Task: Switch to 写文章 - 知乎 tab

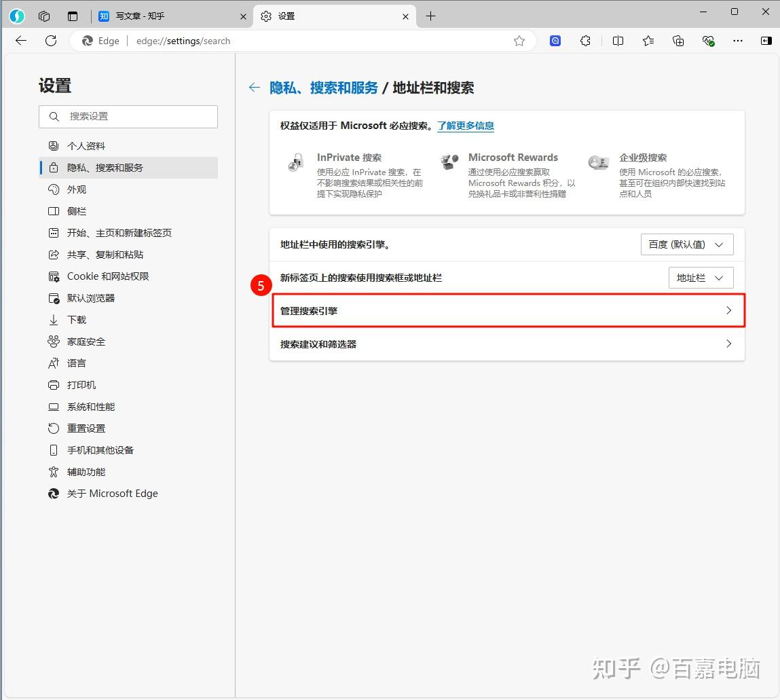Action: [172, 16]
